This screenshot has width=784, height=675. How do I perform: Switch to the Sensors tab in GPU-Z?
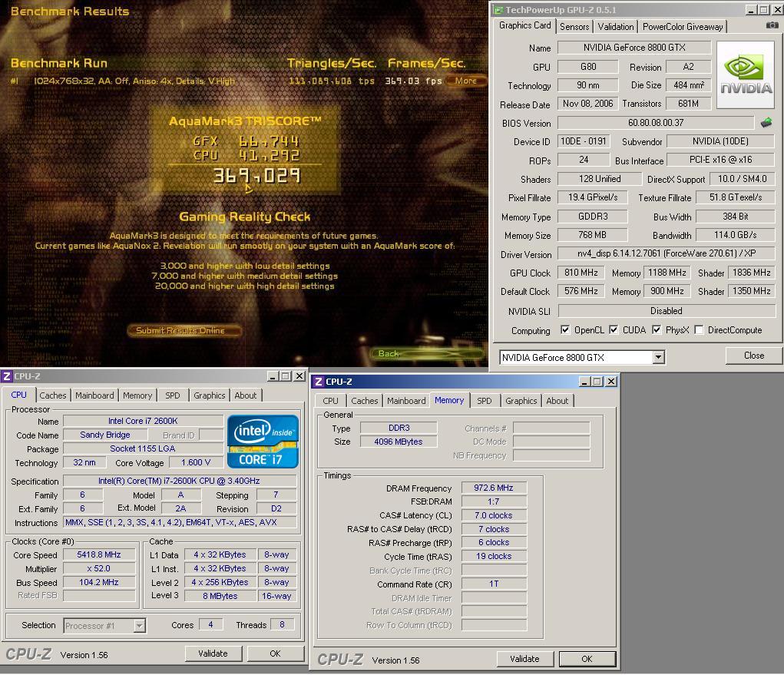point(574,27)
